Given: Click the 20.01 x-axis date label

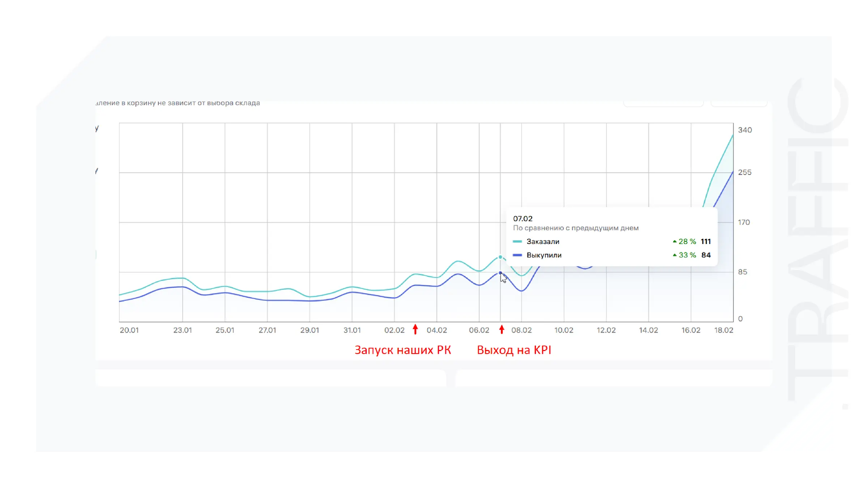Looking at the screenshot, I should pos(129,330).
